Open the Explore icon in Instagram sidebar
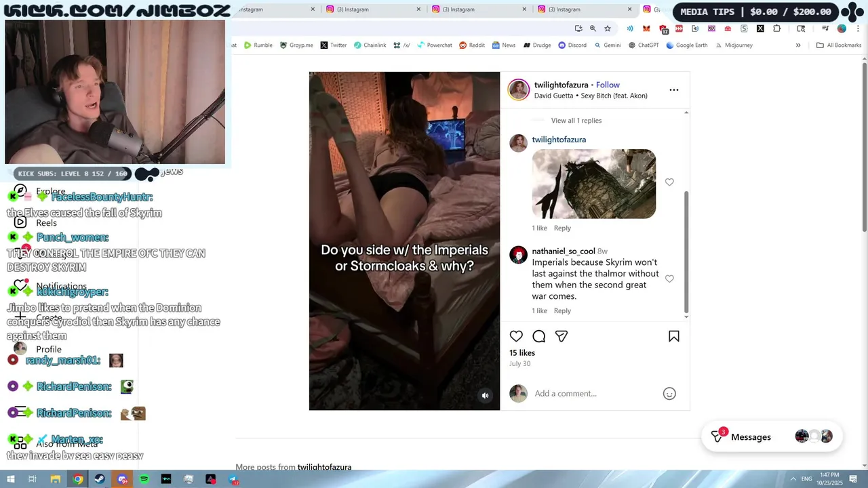Image resolution: width=868 pixels, height=488 pixels. 20,191
